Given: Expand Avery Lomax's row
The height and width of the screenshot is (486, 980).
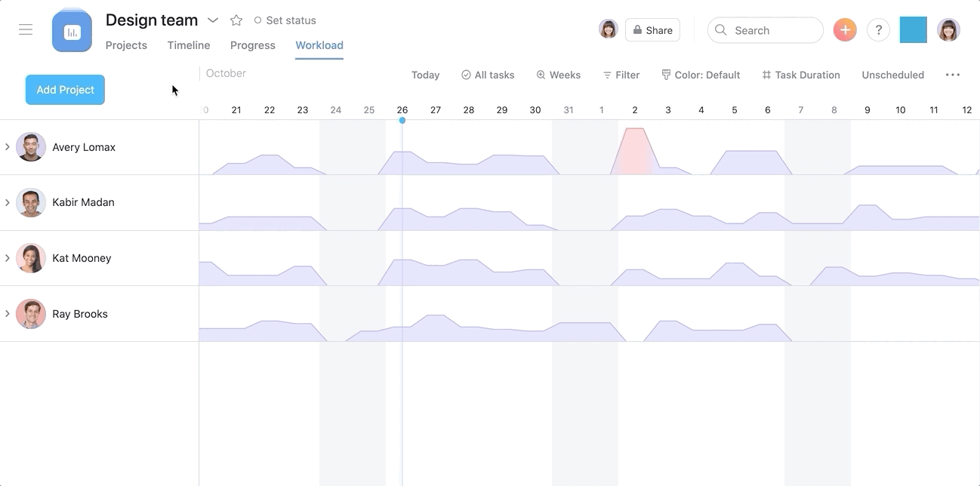Looking at the screenshot, I should (x=8, y=146).
